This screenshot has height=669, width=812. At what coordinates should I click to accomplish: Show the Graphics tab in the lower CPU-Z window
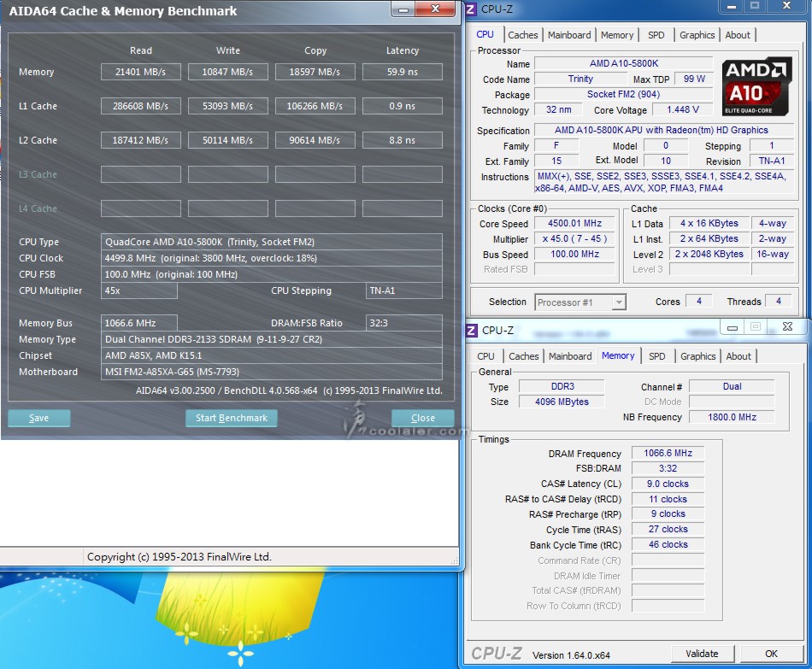pyautogui.click(x=698, y=356)
